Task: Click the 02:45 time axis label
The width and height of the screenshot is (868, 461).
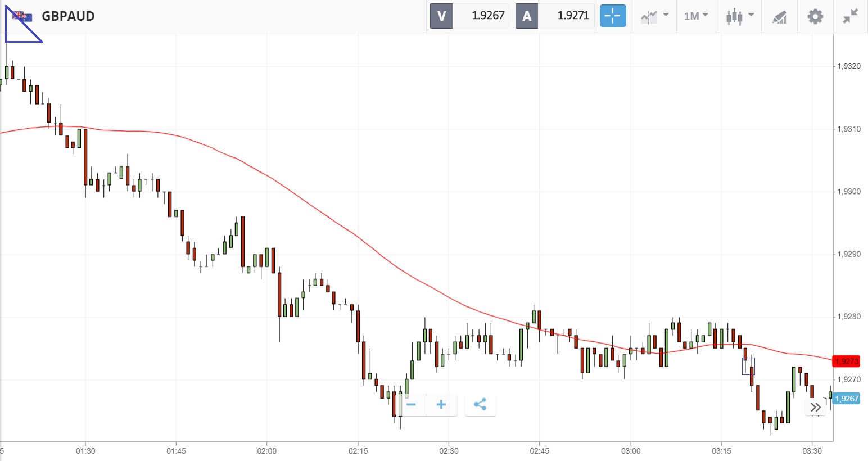Action: [540, 451]
